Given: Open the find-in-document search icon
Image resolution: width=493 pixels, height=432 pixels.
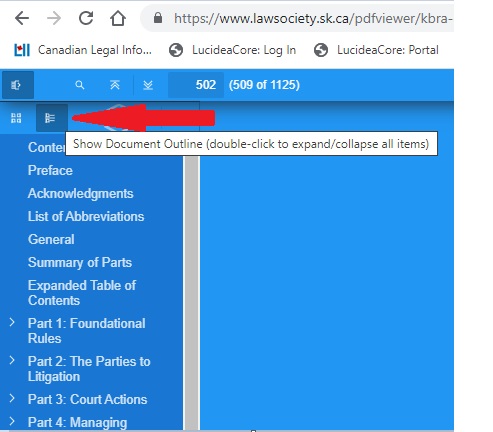Looking at the screenshot, I should [79, 85].
